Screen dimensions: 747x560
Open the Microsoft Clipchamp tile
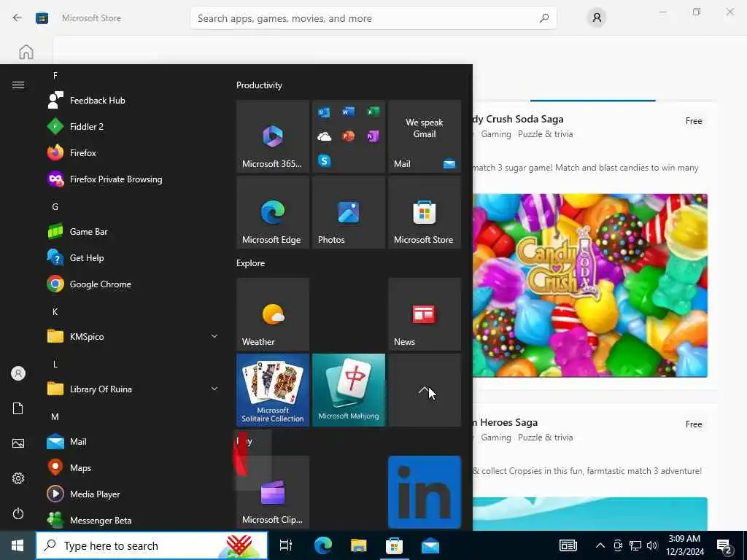(x=273, y=492)
